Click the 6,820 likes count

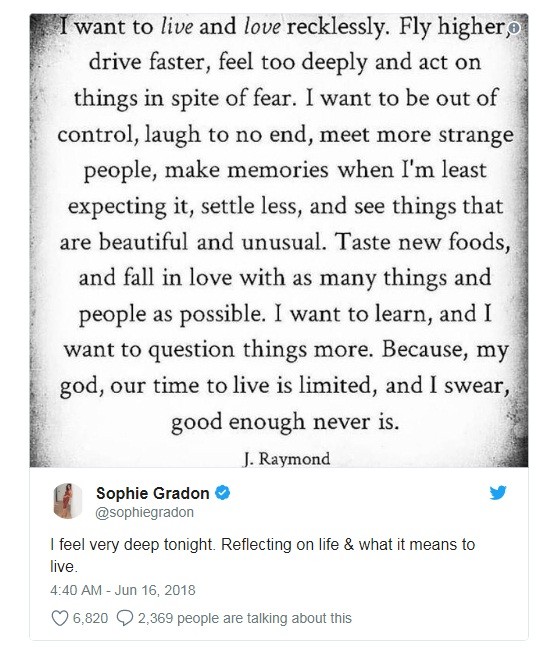[90, 618]
